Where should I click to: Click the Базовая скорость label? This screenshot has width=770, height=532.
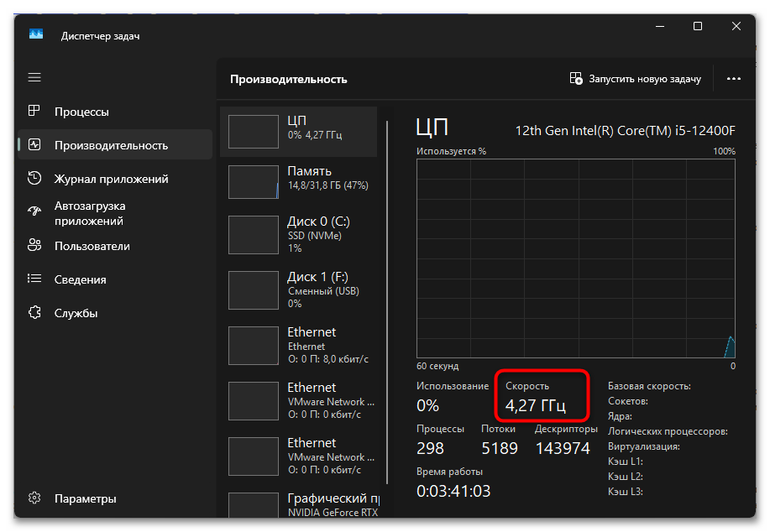coord(649,386)
